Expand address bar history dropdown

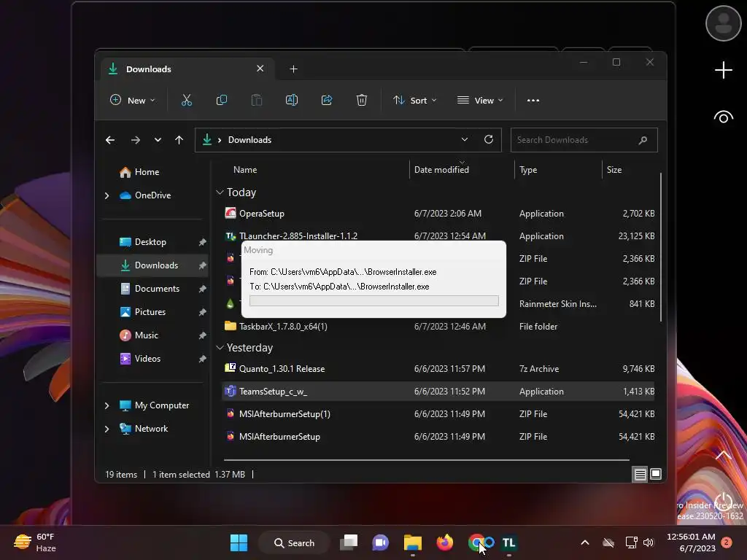tap(465, 139)
